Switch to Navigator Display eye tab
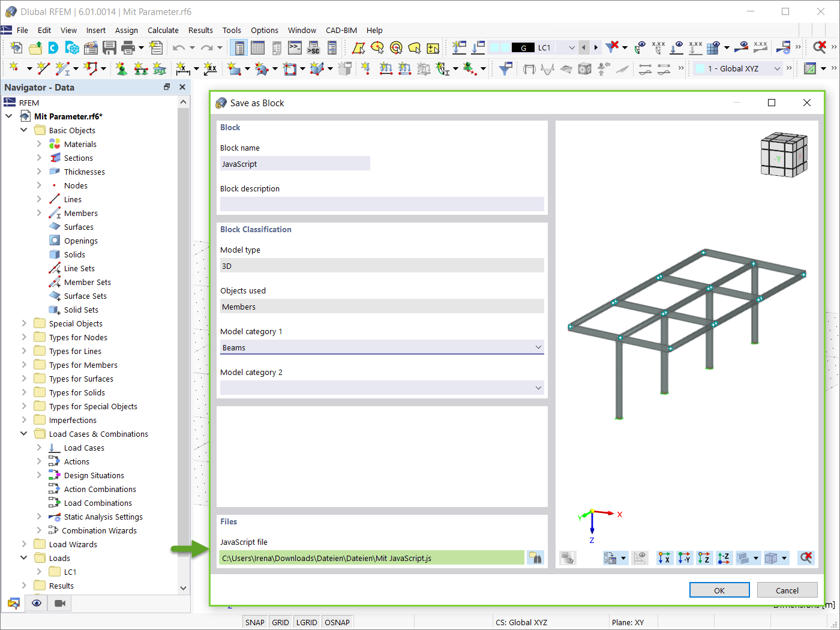840x630 pixels. (37, 603)
